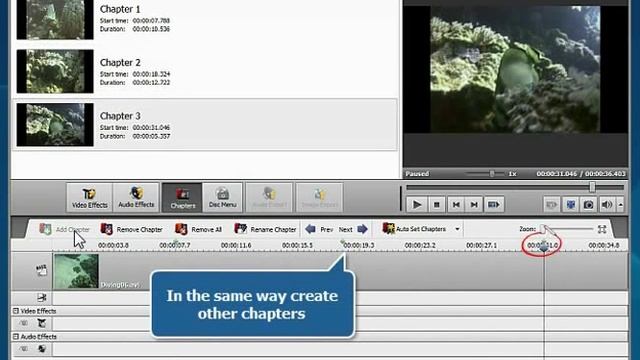Click the Remove All icon

tap(181, 229)
